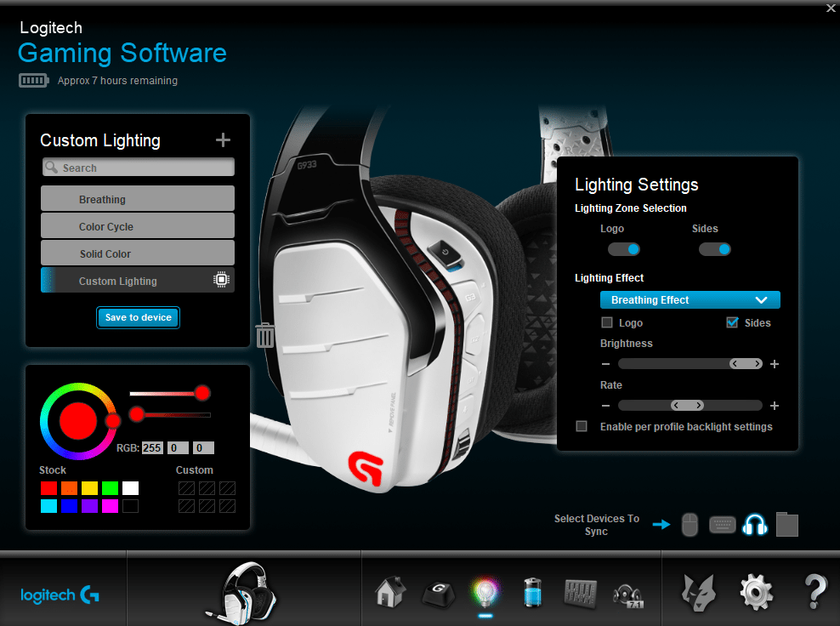This screenshot has height=626, width=840.
Task: Click the first empty custom color slot
Action: tap(186, 487)
